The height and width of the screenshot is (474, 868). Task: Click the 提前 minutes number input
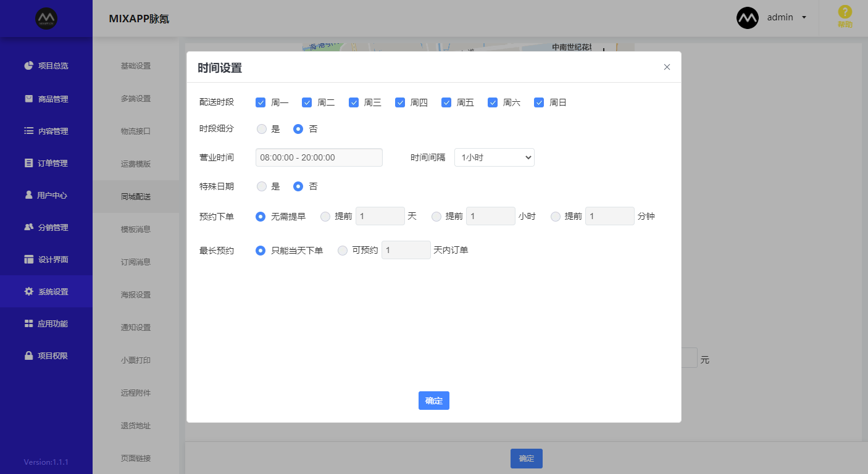(610, 216)
